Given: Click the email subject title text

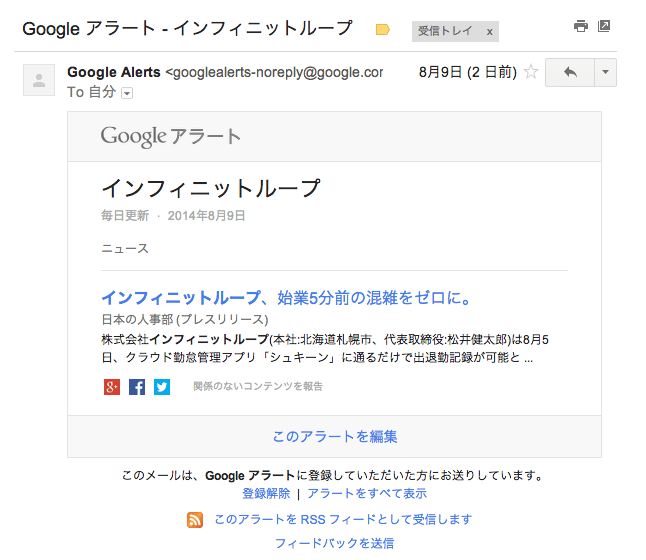Looking at the screenshot, I should (187, 28).
